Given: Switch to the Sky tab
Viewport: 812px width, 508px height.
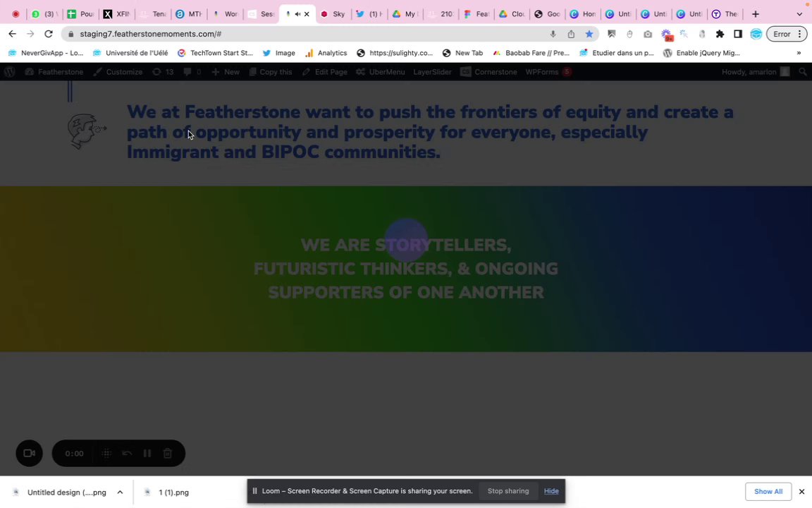Looking at the screenshot, I should 332,14.
